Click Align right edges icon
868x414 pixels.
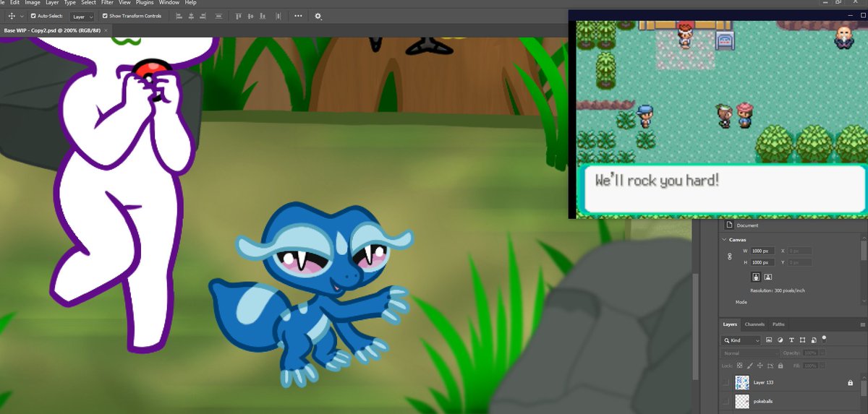tap(204, 15)
